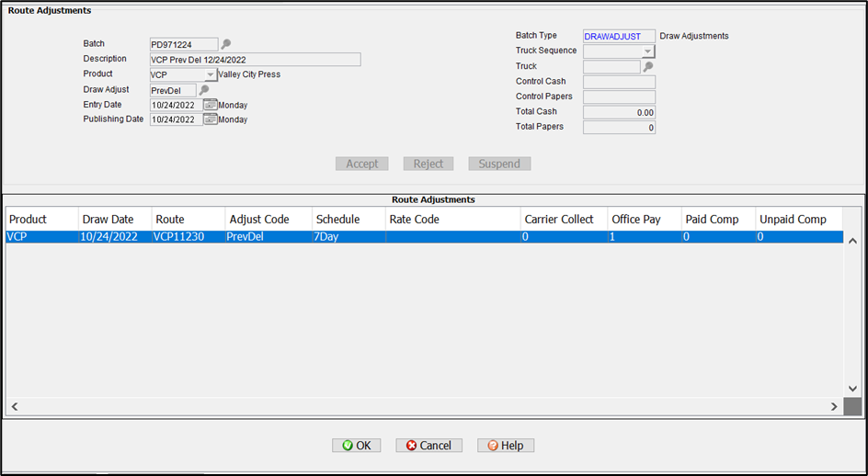Click the Batch input field

tap(184, 44)
